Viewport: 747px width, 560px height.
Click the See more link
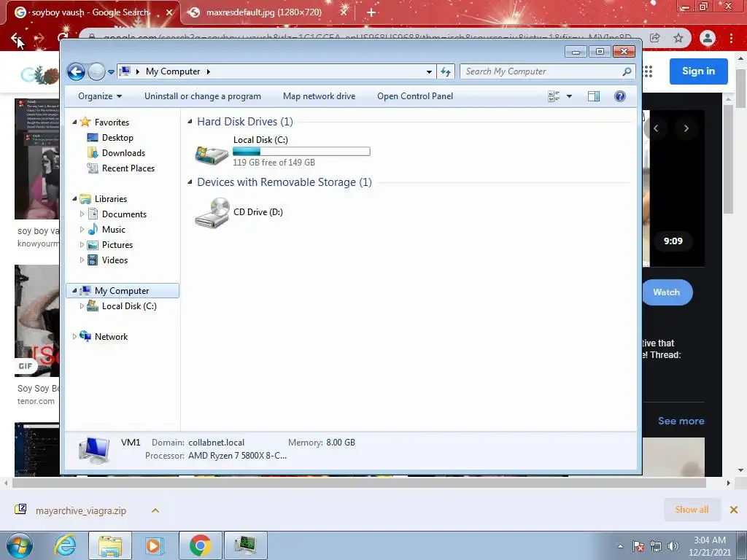[x=681, y=421]
